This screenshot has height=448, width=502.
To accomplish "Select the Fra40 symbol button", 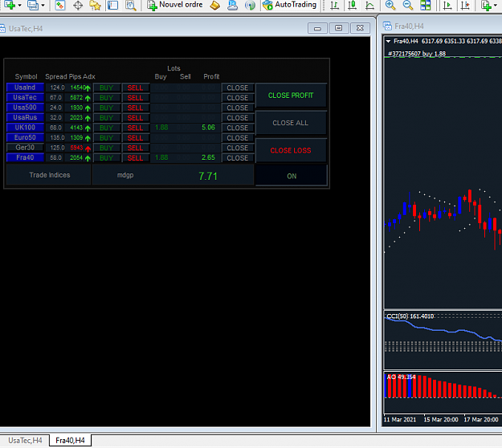I will tap(25, 157).
